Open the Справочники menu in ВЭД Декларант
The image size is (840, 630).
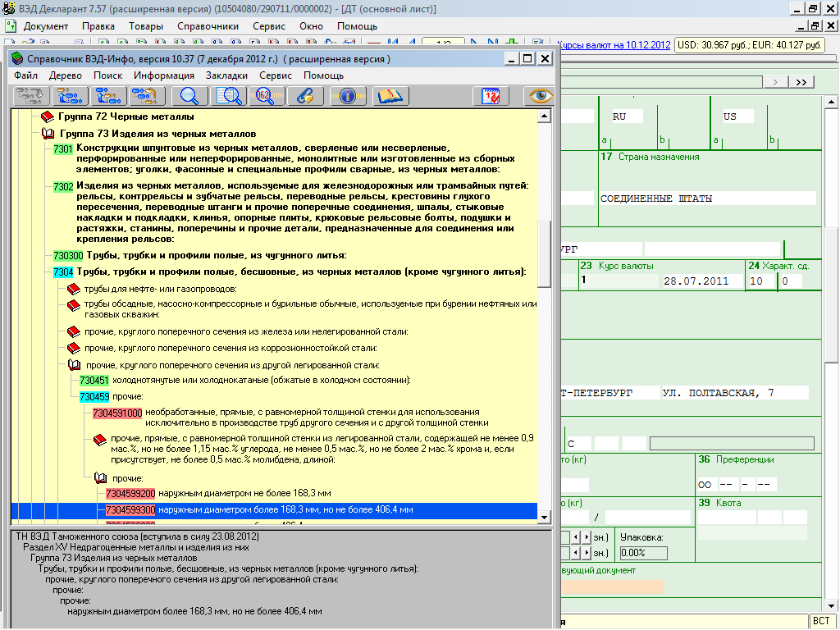(x=208, y=26)
